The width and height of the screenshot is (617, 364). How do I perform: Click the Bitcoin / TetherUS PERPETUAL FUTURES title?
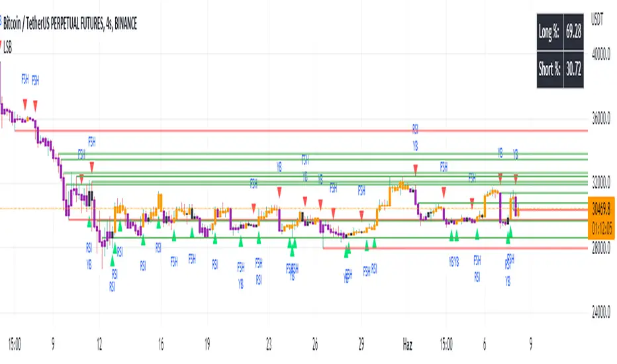click(70, 24)
